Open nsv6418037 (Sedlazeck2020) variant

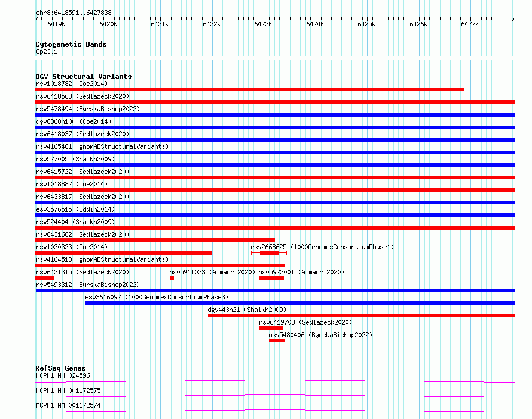(x=82, y=134)
